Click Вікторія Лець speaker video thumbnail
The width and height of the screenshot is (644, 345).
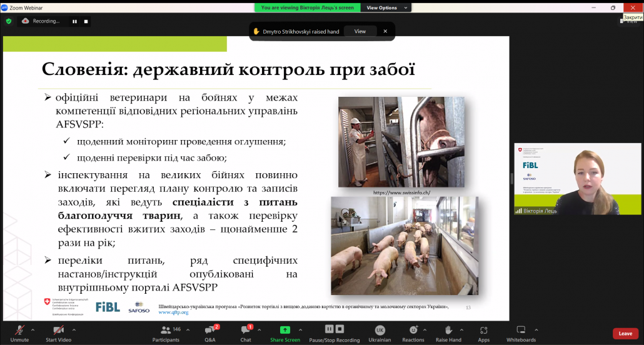[x=578, y=179]
